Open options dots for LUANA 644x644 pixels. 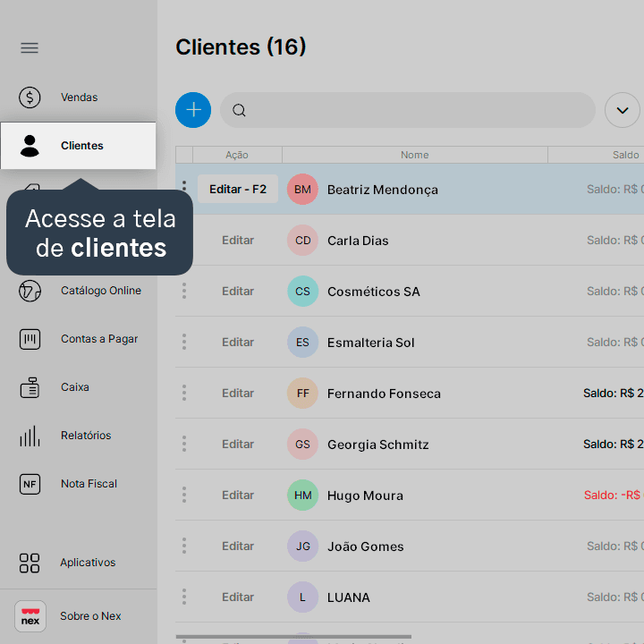point(184,597)
